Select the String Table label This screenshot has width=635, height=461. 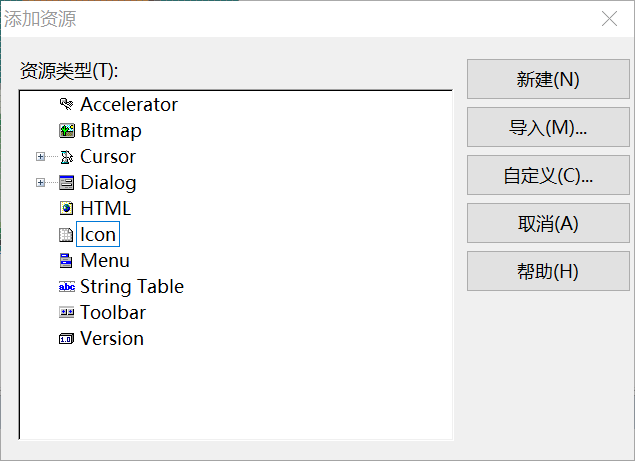point(132,287)
